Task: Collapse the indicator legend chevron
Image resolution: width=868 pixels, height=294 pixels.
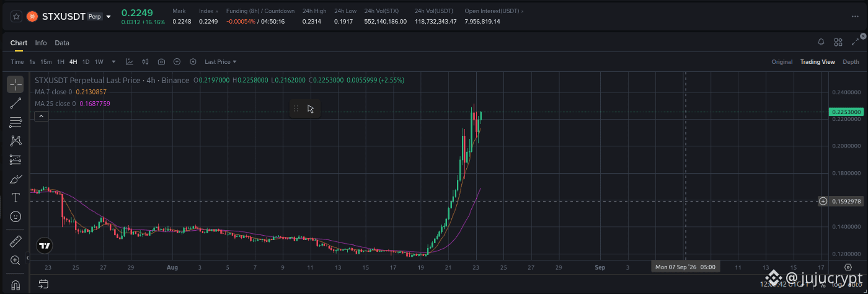Action: tap(41, 116)
